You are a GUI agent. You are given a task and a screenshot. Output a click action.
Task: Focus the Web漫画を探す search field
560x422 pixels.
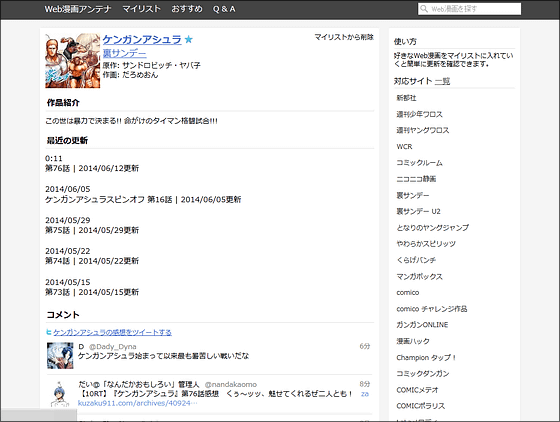[x=469, y=9]
